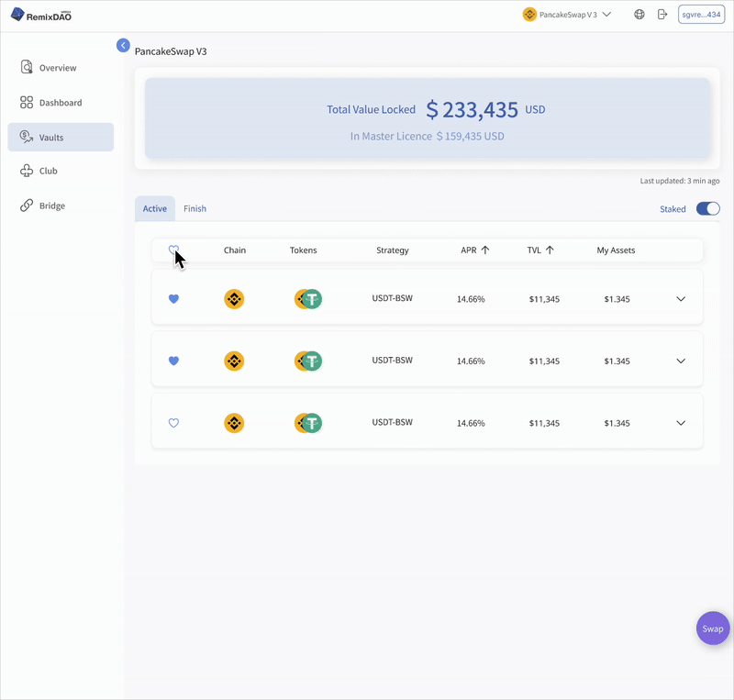
Task: Click the PancakeSwap logo in header
Action: [x=529, y=15]
